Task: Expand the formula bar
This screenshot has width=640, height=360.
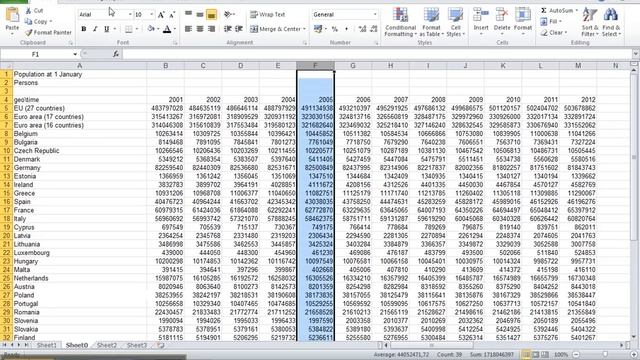Action: [x=636, y=54]
